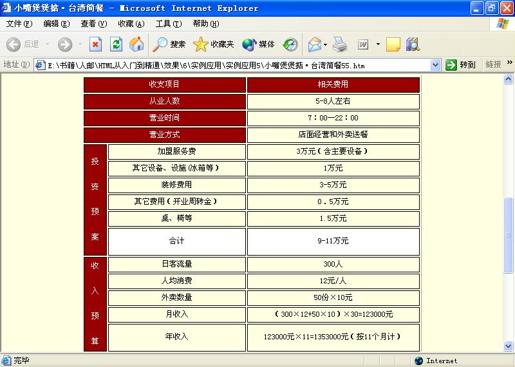Show browsing History clock icon
Viewport: 515px width, 367px height.
(290, 44)
